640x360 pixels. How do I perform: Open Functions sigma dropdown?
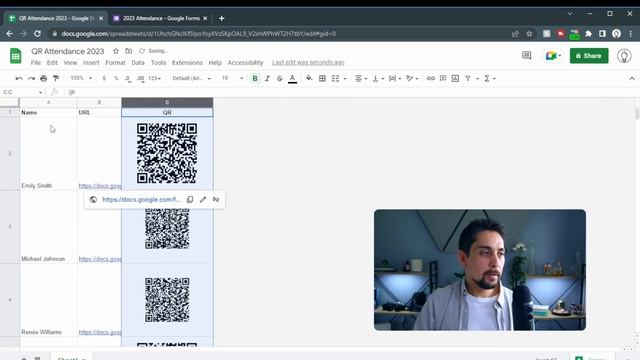(x=489, y=78)
